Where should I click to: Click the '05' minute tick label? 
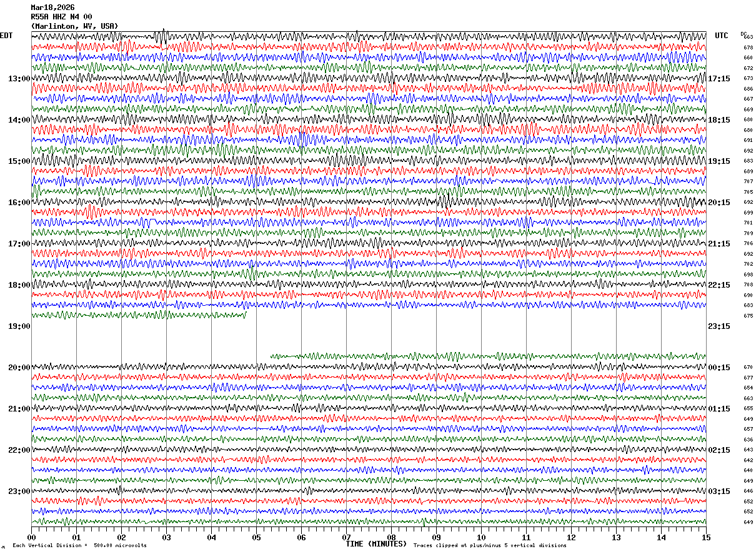tap(256, 537)
